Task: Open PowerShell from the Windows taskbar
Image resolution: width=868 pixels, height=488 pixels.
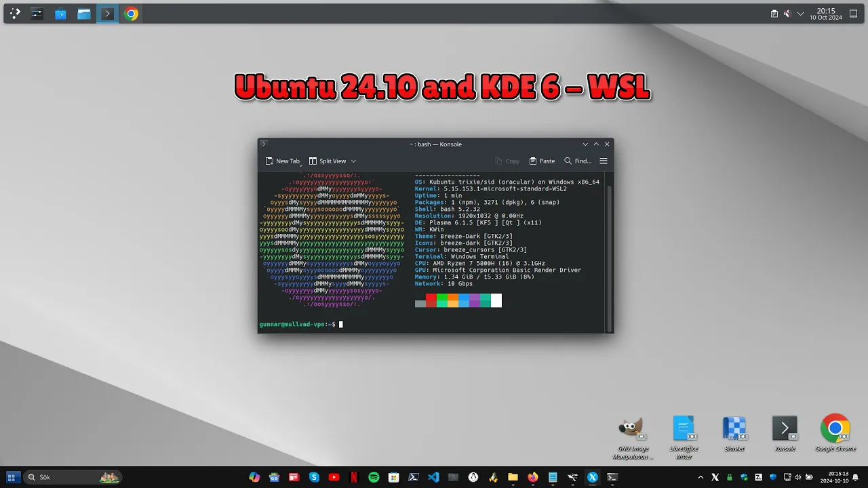Action: pos(414,477)
